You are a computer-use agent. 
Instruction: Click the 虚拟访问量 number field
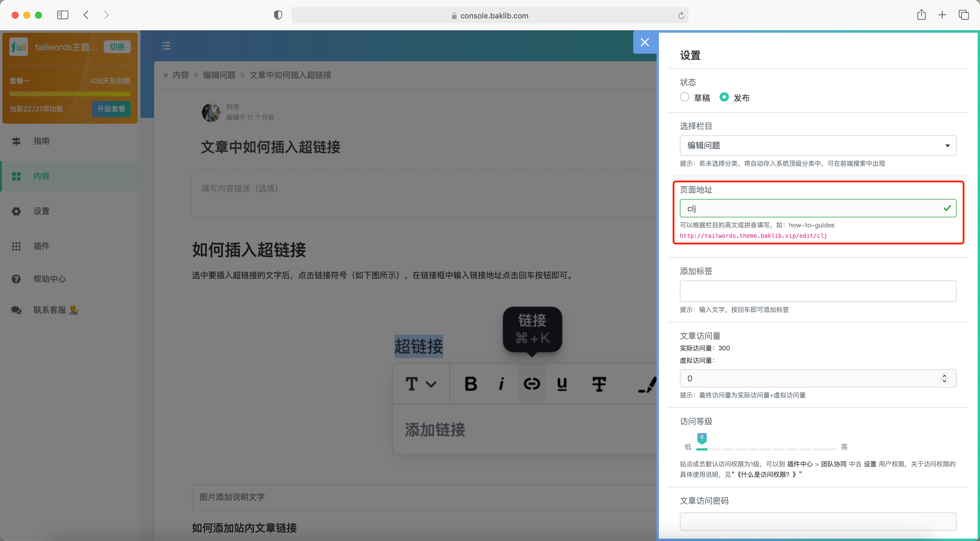point(818,378)
